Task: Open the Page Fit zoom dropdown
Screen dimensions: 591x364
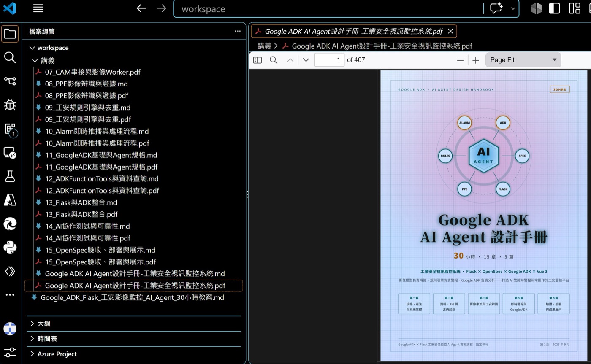Action: click(x=523, y=60)
